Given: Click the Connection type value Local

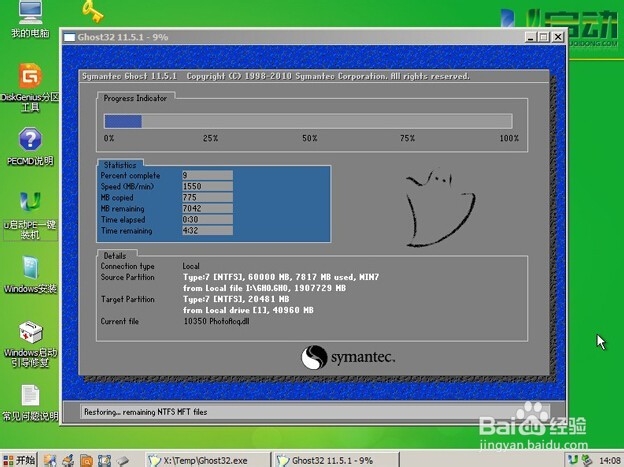Looking at the screenshot, I should point(191,266).
